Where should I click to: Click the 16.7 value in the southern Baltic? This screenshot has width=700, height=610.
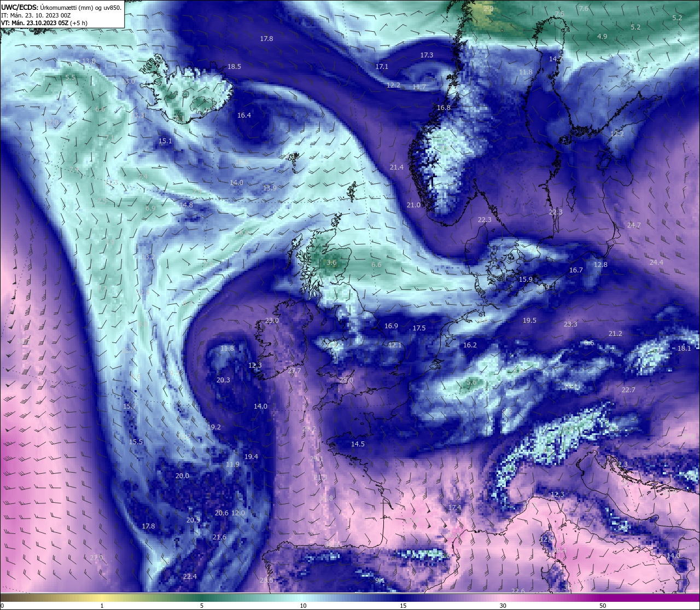click(x=576, y=270)
